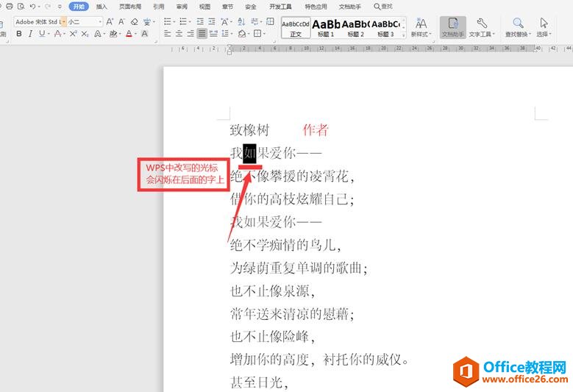This screenshot has width=573, height=392.
Task: Toggle character shading A
Action: (x=145, y=34)
